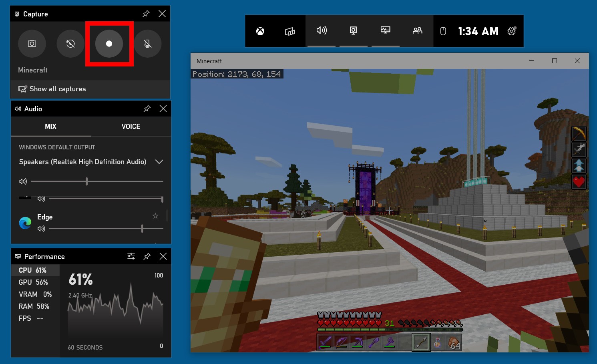Take a screenshot with the camera icon
The image size is (597, 364).
click(32, 44)
